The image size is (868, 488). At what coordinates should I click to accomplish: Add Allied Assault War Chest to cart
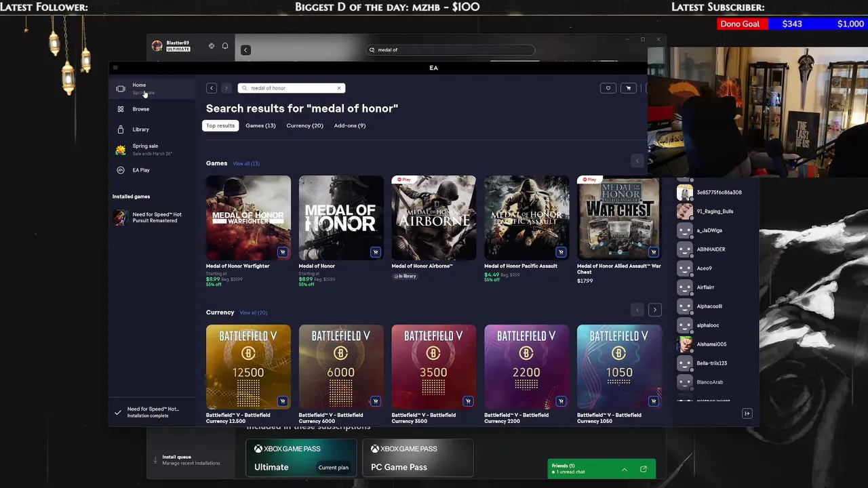[654, 252]
